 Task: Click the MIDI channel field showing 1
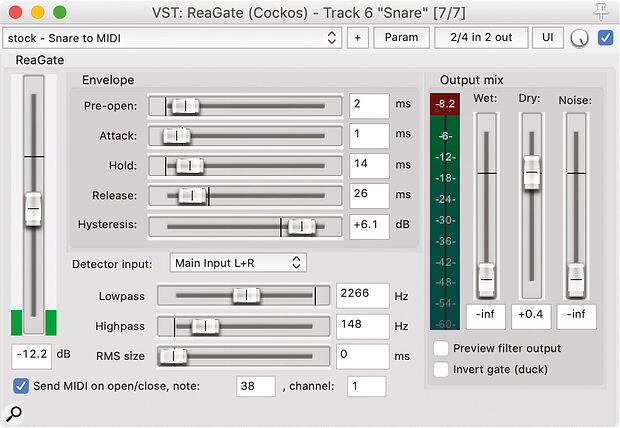366,386
